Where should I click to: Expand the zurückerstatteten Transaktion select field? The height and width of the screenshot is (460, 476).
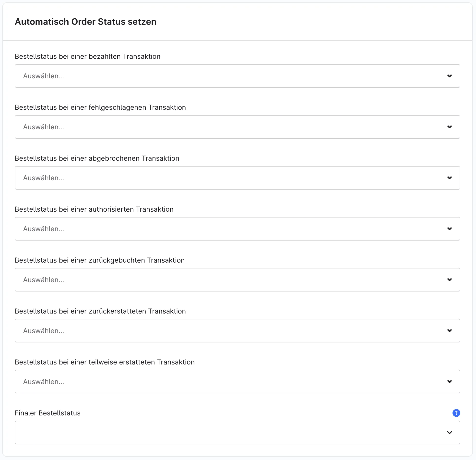tap(237, 331)
